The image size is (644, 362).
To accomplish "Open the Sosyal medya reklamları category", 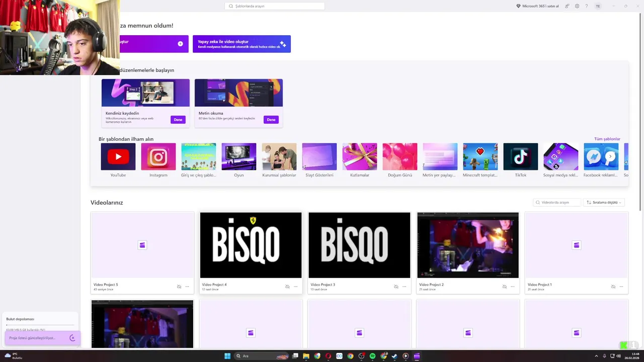I will pyautogui.click(x=561, y=160).
